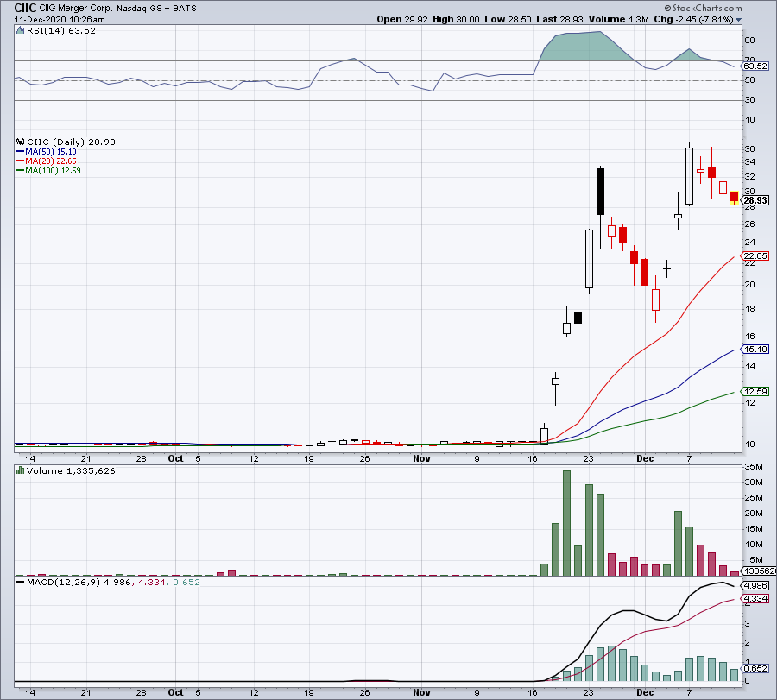777x700 pixels.
Task: Click the '11-Dec-2020 10:26am' timestamp
Action: tap(60, 20)
